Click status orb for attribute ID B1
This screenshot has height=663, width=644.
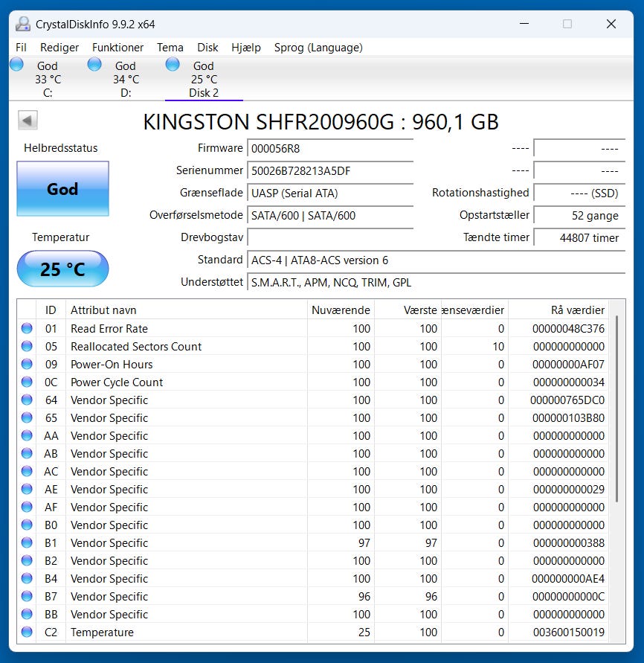point(27,542)
